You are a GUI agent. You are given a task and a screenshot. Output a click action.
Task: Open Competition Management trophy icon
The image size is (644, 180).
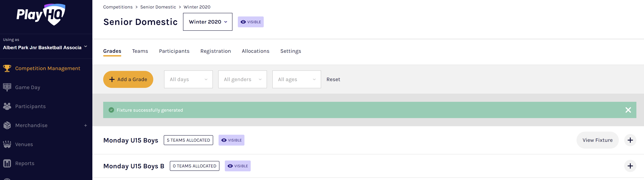7,68
